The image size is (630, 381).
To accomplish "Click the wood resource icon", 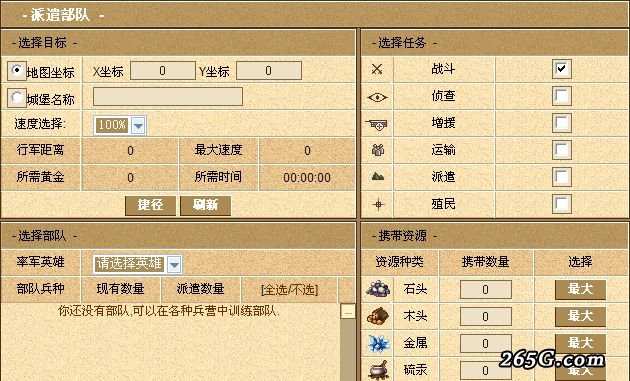I will pos(378,316).
